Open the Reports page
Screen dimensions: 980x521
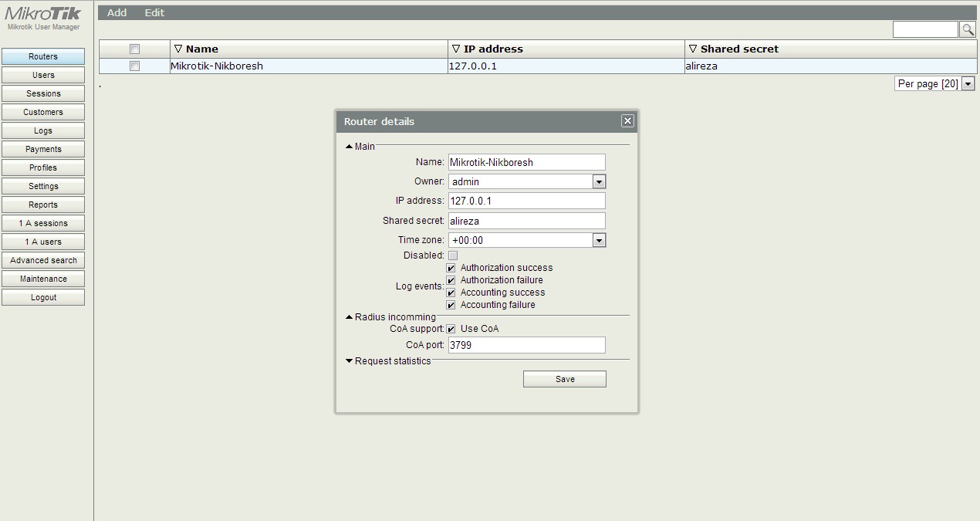(43, 205)
